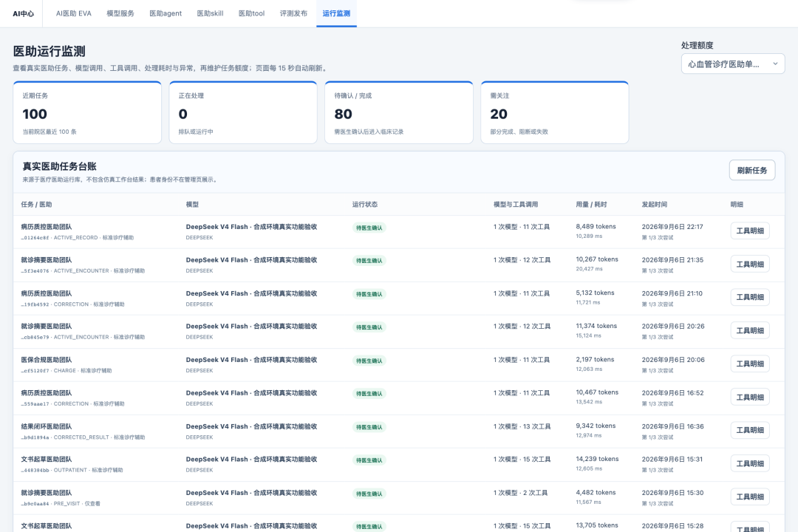Click the 结果闭环医助团队 task name
The width and height of the screenshot is (798, 532).
(47, 426)
